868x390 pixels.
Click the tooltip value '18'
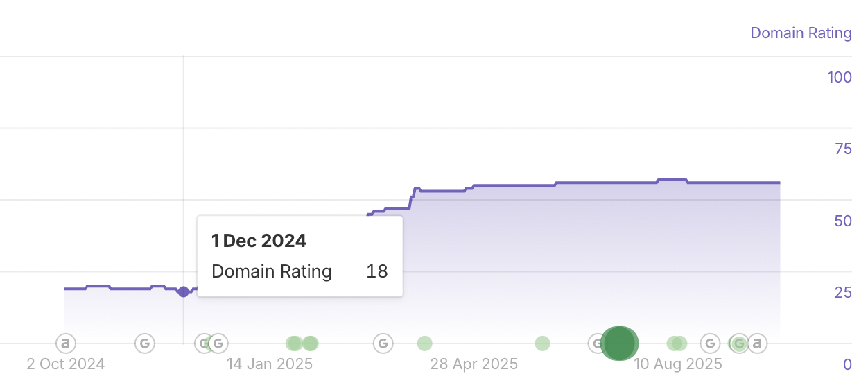click(376, 271)
